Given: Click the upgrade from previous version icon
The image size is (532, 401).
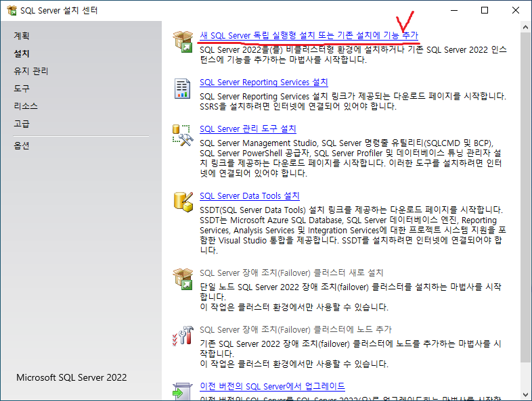Looking at the screenshot, I should (x=183, y=392).
